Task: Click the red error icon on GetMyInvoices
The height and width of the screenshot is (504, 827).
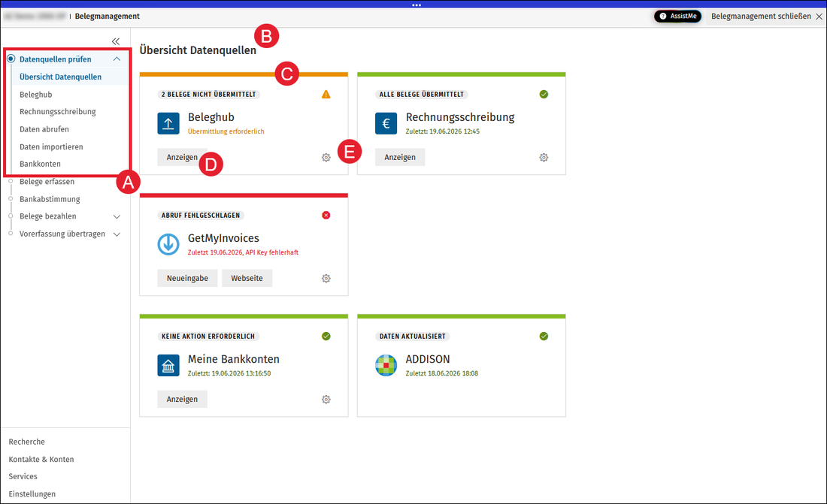Action: [326, 215]
